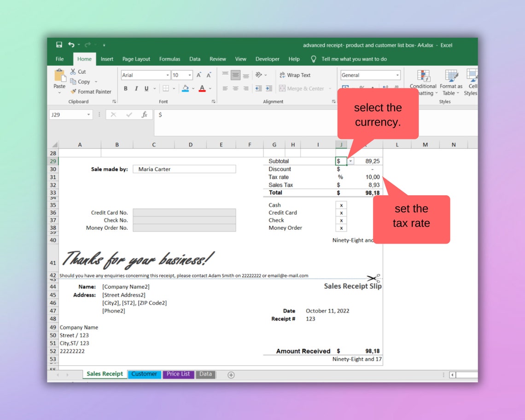Open the Formulas ribbon tab
The image size is (525, 420).
169,59
